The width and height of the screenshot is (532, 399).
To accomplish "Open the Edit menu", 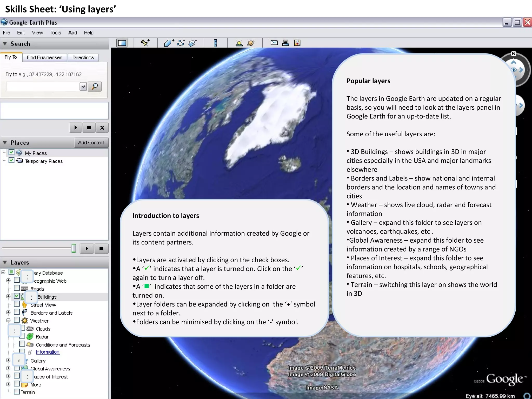I will pos(21,33).
